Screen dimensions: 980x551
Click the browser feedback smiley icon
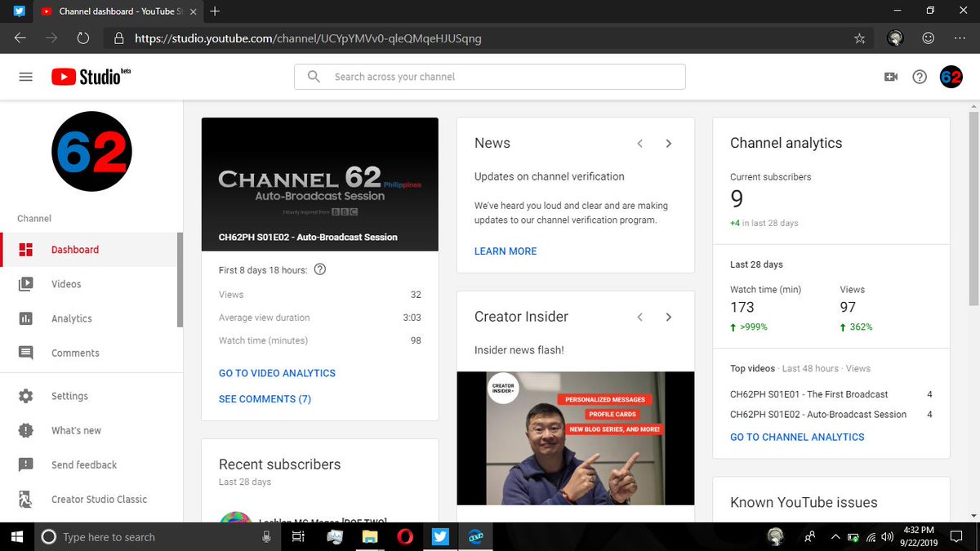pyautogui.click(x=928, y=38)
